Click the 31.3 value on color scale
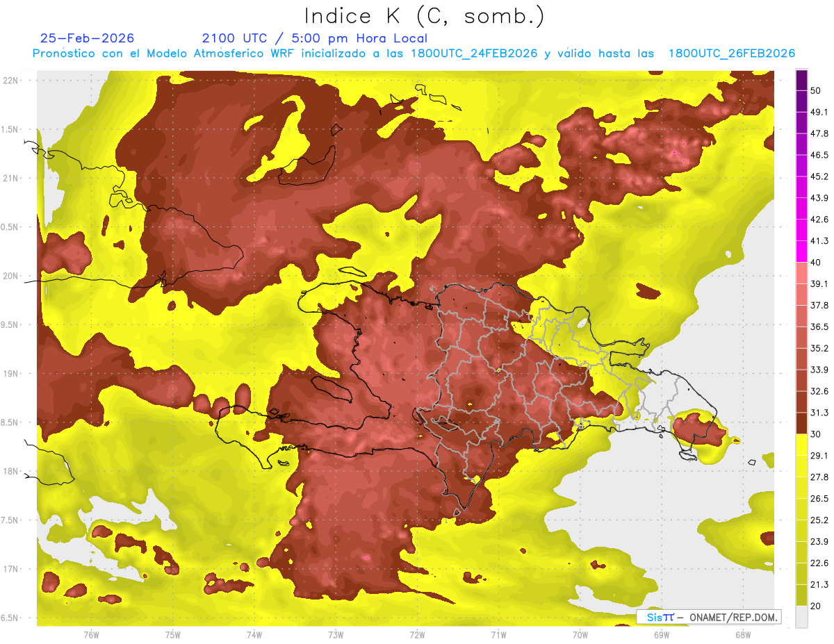 (x=819, y=413)
